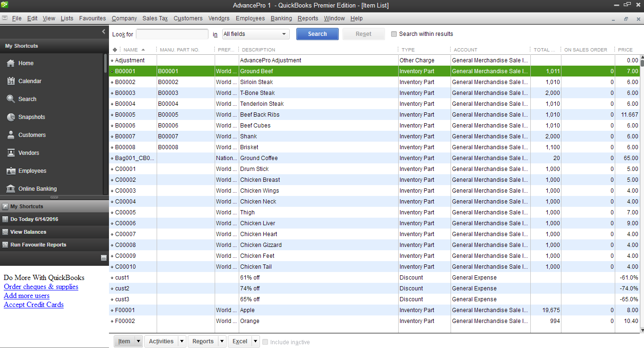The height and width of the screenshot is (348, 644).
Task: Toggle the Include inactive checkbox
Action: [x=265, y=342]
